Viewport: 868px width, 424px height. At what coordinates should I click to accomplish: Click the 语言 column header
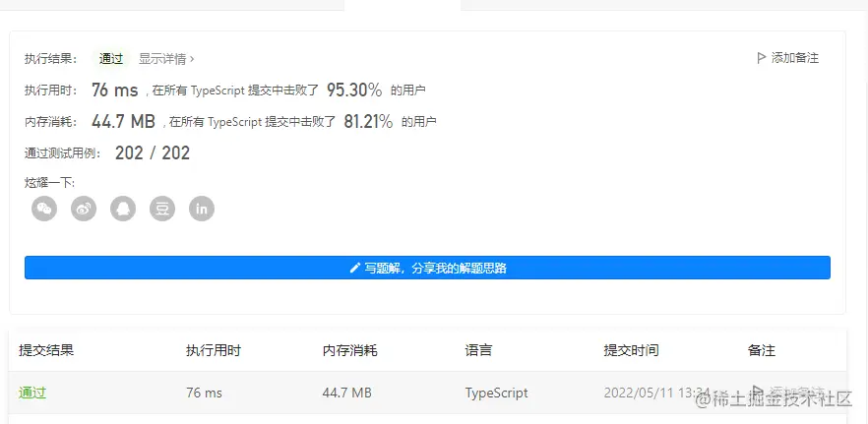point(478,350)
